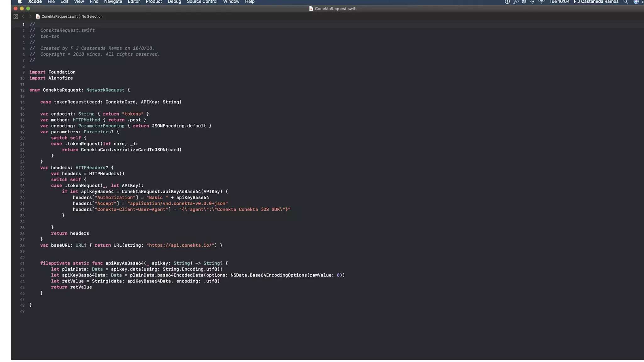This screenshot has height=362, width=644.
Task: Click line number 41 in the gutter
Action: [22, 264]
